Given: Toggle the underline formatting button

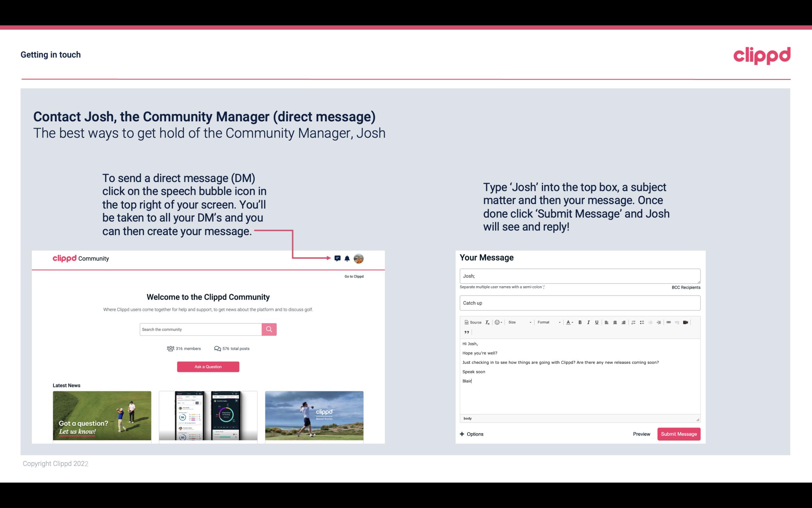Looking at the screenshot, I should pyautogui.click(x=597, y=322).
